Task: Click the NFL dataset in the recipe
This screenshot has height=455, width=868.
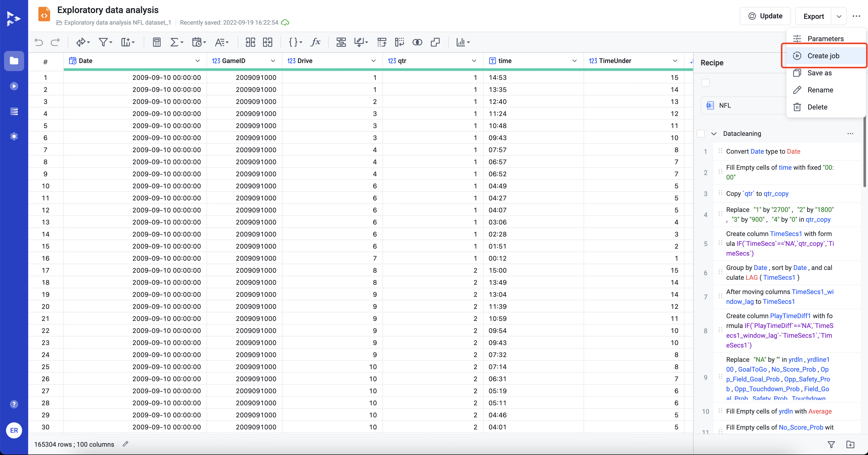Action: (744, 105)
